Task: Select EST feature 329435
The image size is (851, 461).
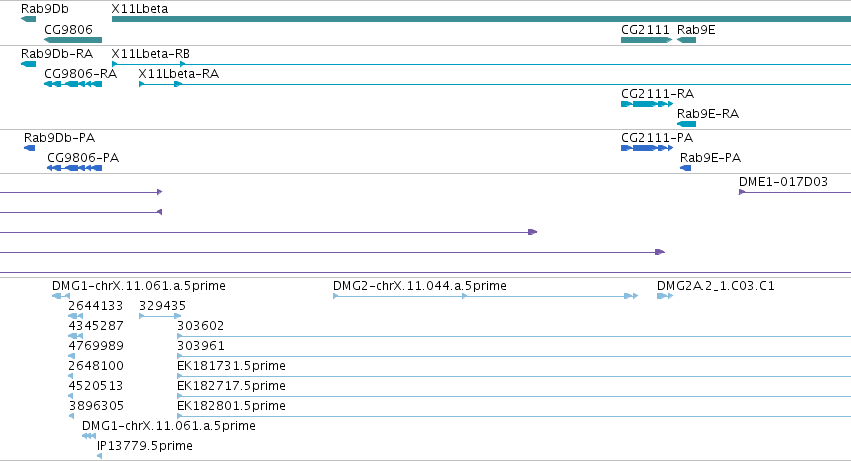Action: [x=160, y=316]
